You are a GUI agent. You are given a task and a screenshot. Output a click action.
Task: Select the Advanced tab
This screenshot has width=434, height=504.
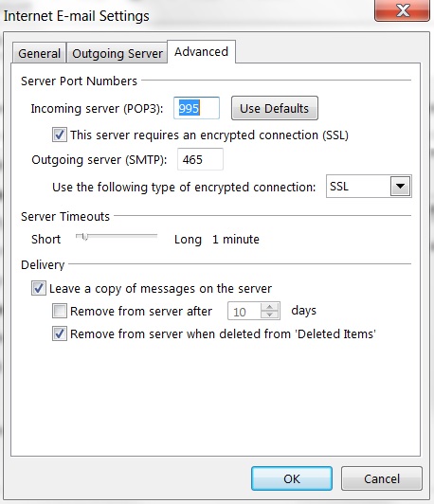click(201, 52)
